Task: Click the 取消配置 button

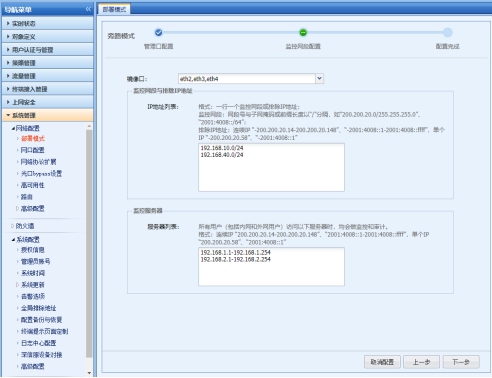Action: (x=382, y=362)
